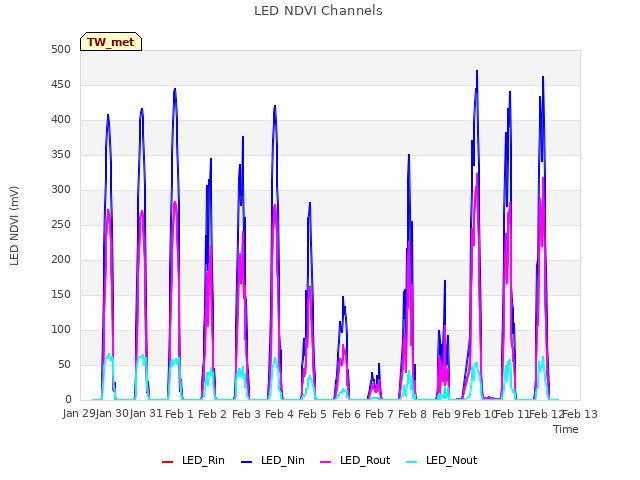Click the x-axis Time label
The height and width of the screenshot is (480, 640).
(566, 429)
